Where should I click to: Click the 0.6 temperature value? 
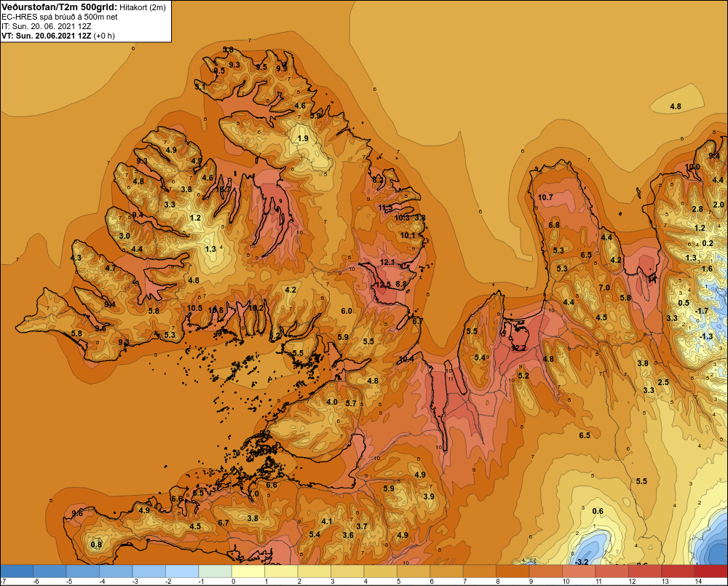pyautogui.click(x=598, y=511)
